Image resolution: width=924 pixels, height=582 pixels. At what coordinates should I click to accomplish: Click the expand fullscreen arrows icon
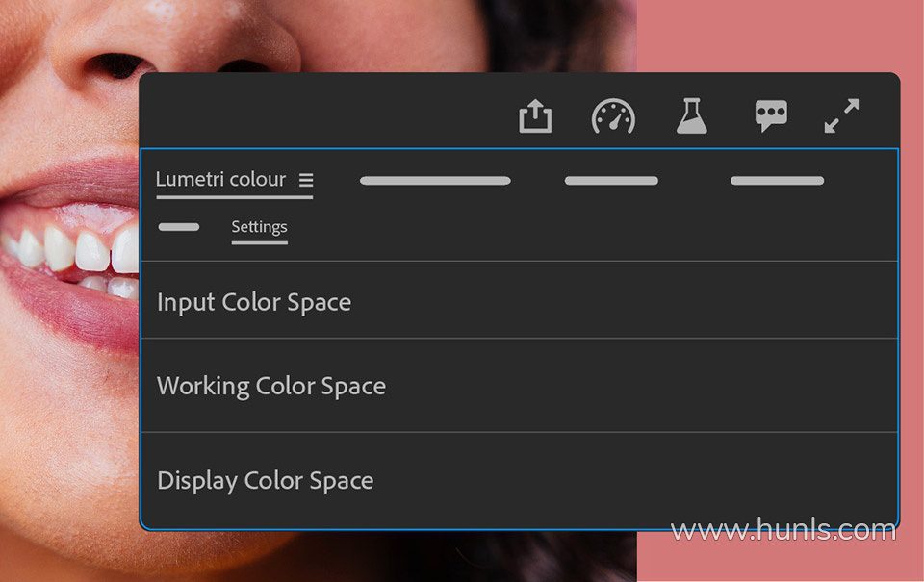[841, 115]
